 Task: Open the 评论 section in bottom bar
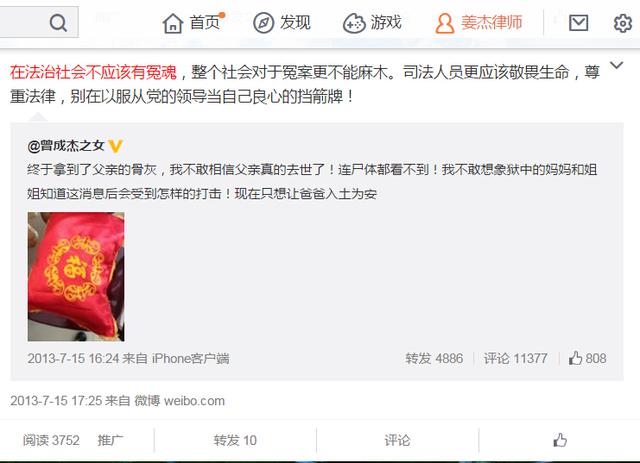397,440
